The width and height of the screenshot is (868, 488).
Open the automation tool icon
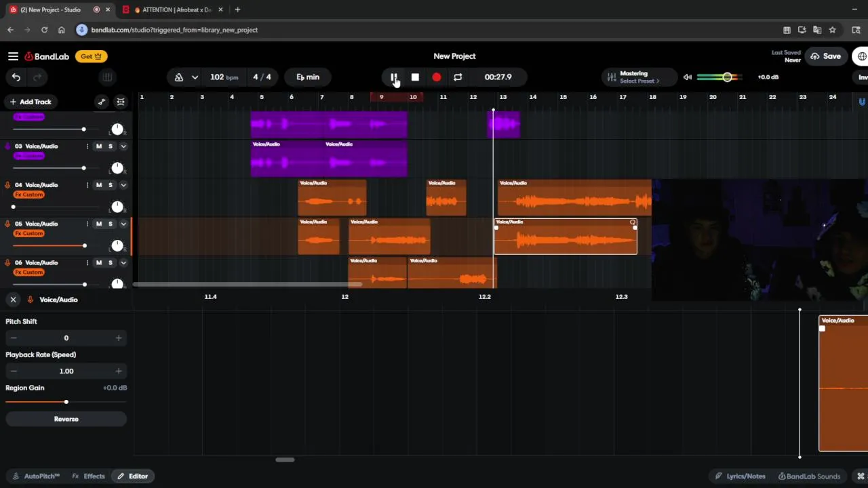pyautogui.click(x=102, y=102)
